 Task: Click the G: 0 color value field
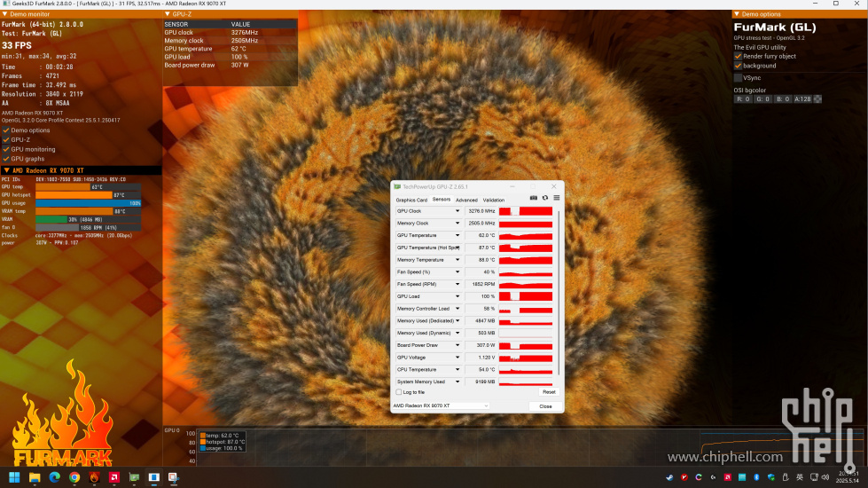tap(762, 99)
